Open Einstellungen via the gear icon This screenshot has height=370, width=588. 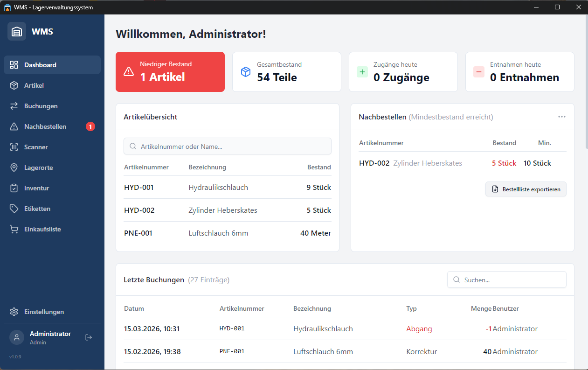click(x=14, y=312)
